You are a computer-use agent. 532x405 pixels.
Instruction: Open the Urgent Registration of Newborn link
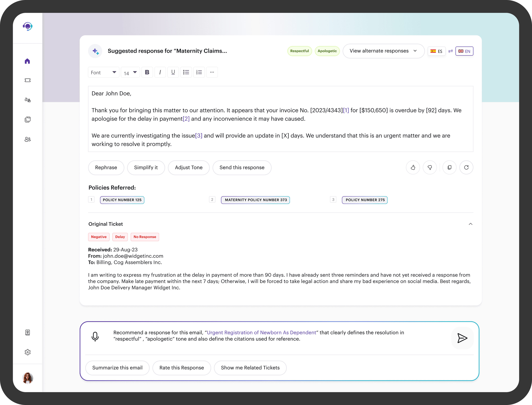[x=261, y=332]
